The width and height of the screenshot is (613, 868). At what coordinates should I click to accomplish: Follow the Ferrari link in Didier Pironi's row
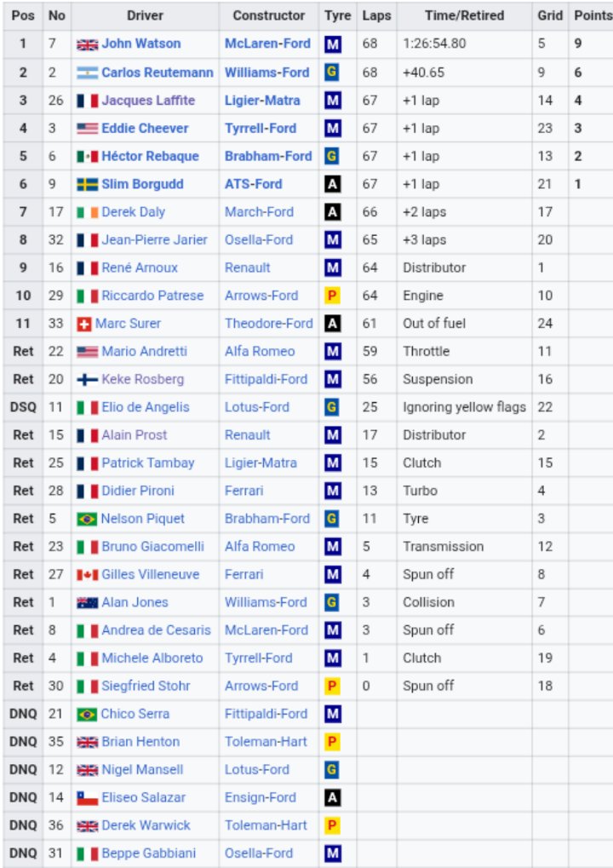[x=244, y=491]
